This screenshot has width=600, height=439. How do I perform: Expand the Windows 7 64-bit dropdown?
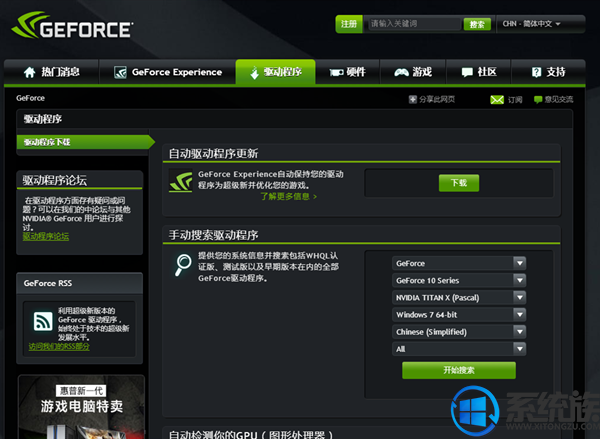(459, 315)
